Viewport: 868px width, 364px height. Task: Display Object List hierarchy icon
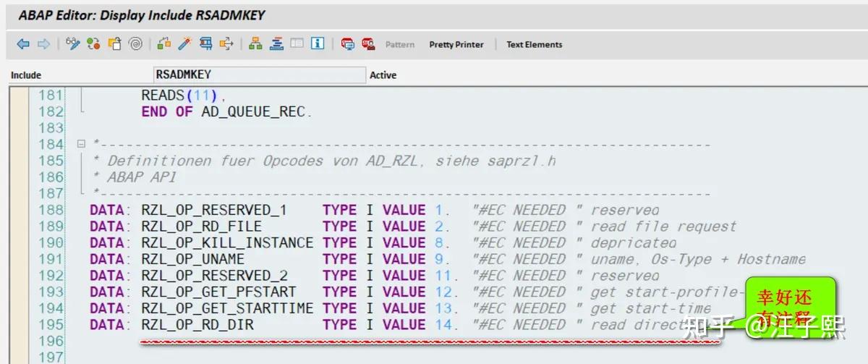tap(255, 44)
